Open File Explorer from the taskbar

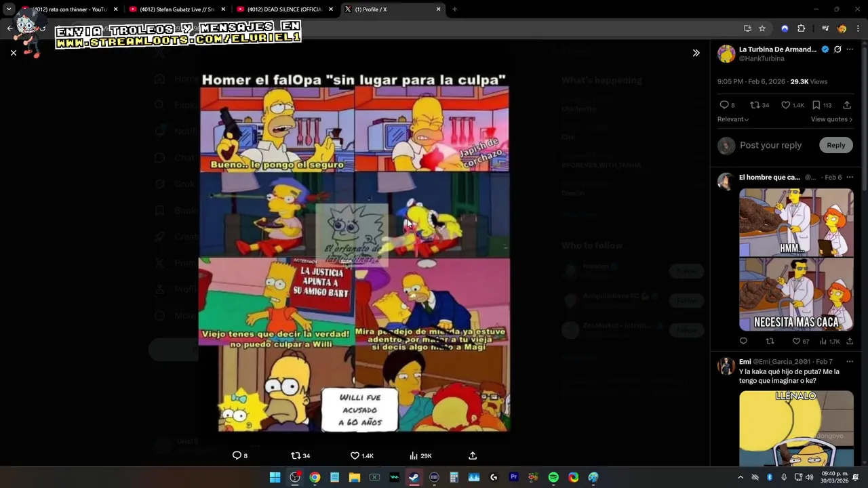[x=355, y=477]
